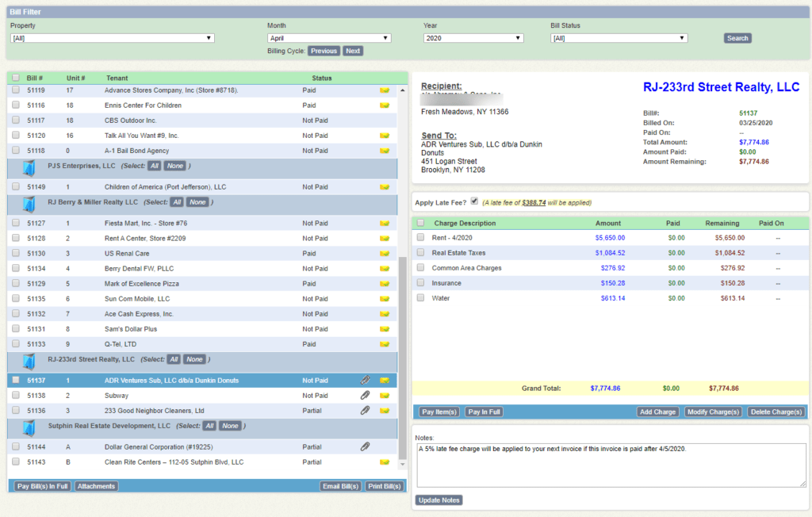Viewport: 812px width, 517px height.
Task: Click the paperclip attachment icon on the Subway bill
Action: click(x=365, y=395)
